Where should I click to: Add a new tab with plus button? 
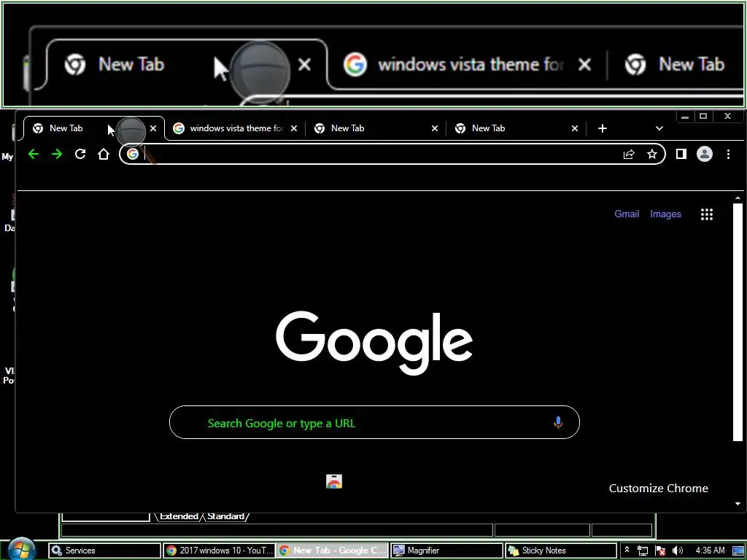point(602,128)
